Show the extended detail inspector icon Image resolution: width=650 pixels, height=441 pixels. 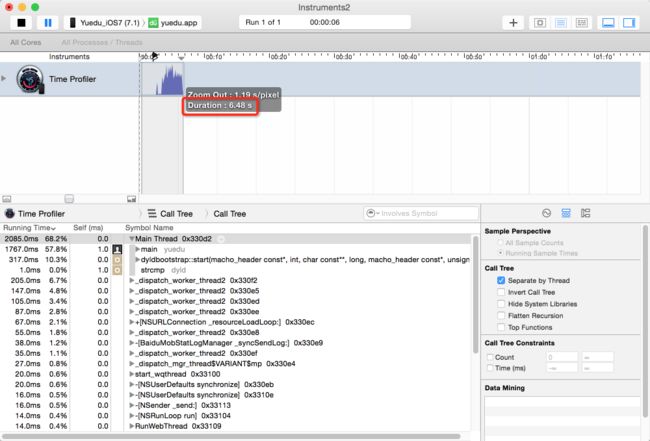(585, 213)
